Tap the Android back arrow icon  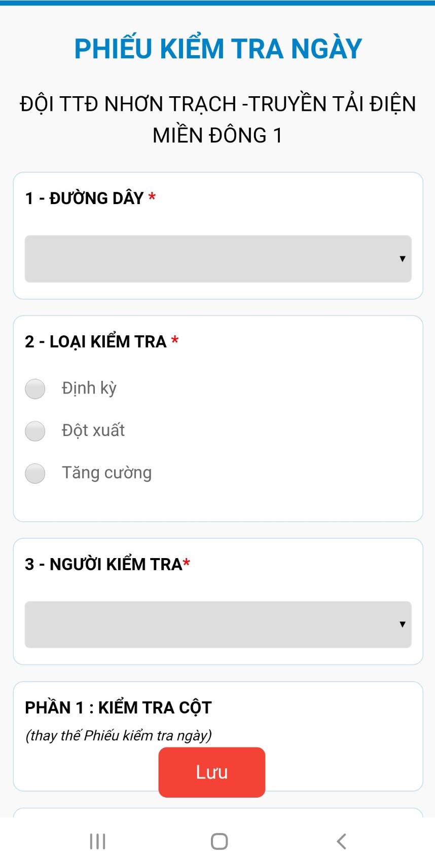[x=341, y=842]
